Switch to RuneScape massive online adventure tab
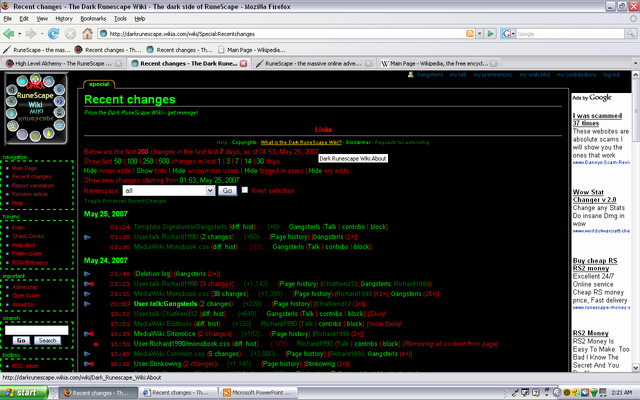This screenshot has width=640, height=400. pos(313,63)
